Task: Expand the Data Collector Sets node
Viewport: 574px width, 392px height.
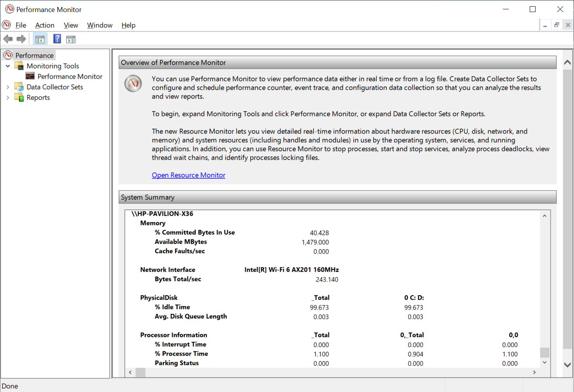Action: 8,87
